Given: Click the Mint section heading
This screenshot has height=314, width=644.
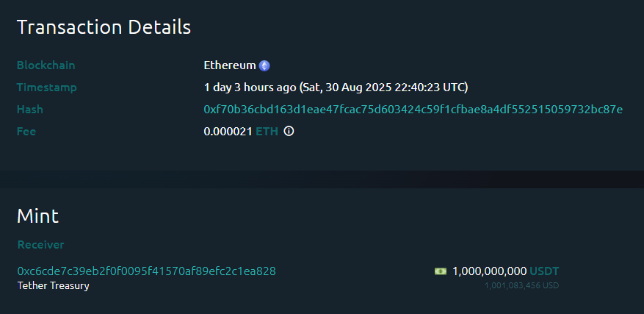Looking at the screenshot, I should point(37,215).
